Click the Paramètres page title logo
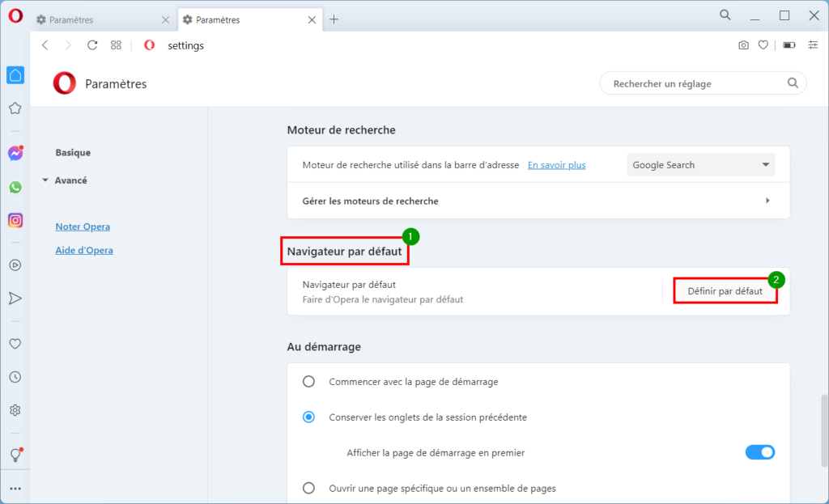 coord(65,83)
